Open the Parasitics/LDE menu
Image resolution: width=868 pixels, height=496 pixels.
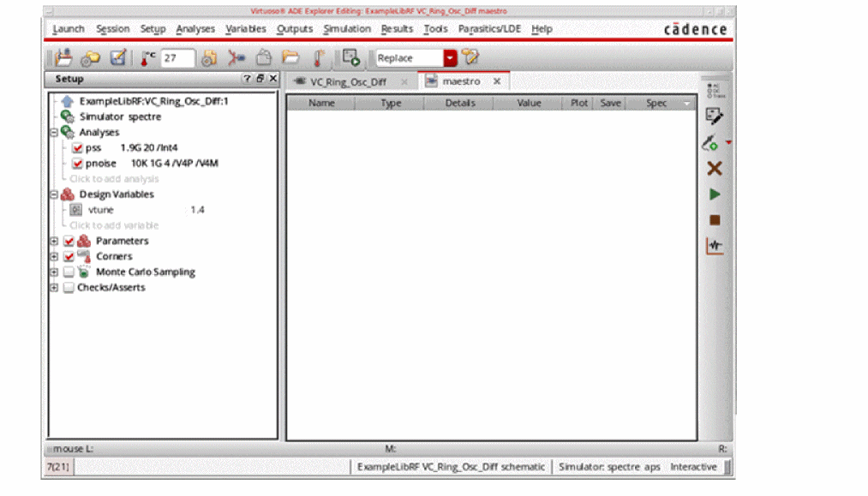pos(489,29)
